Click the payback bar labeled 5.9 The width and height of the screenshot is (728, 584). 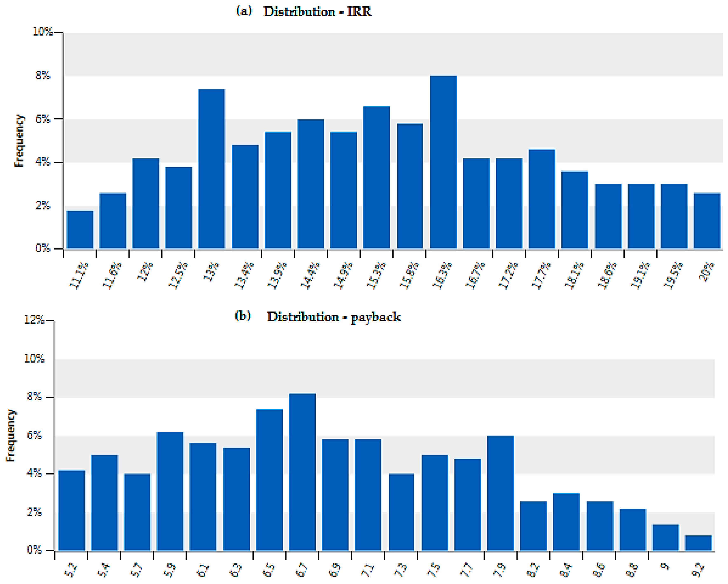[170, 491]
